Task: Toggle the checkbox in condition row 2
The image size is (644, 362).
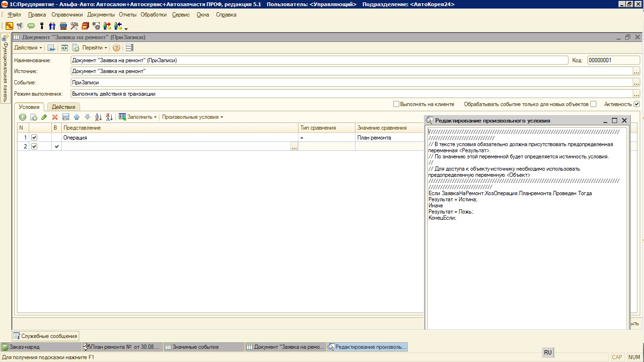Action: click(34, 146)
